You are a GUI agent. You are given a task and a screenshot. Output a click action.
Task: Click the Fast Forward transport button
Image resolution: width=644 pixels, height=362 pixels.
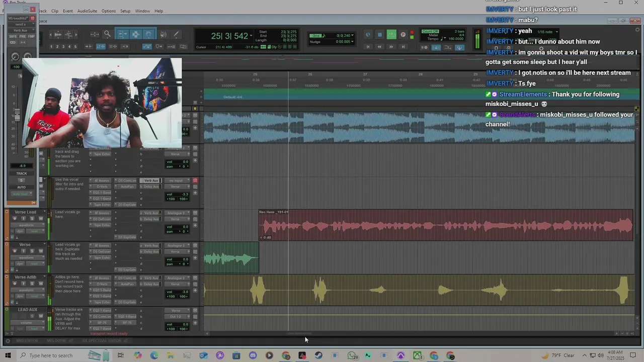pos(391,47)
